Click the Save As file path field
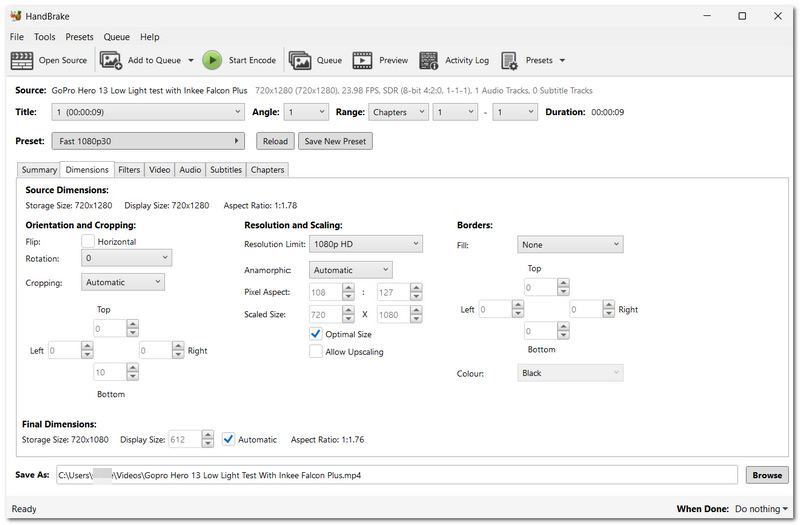Viewport: 800px width, 525px height. coord(396,475)
